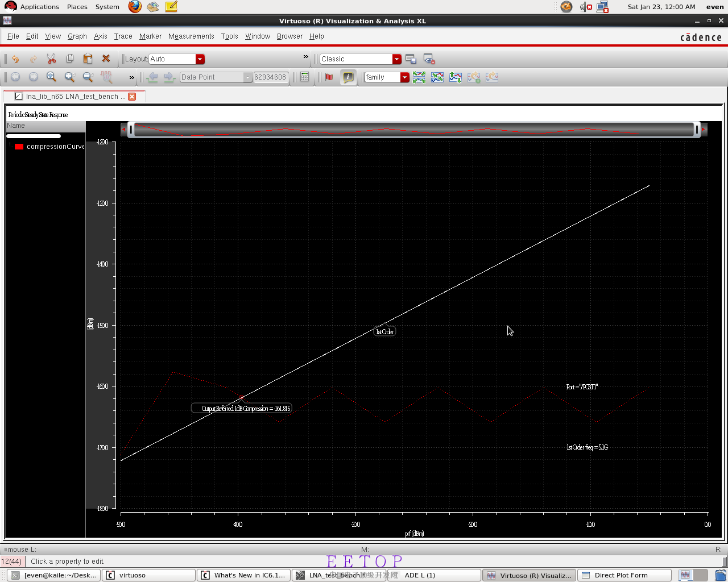Open the Places menu in top panel
The image size is (728, 582).
pos(77,7)
